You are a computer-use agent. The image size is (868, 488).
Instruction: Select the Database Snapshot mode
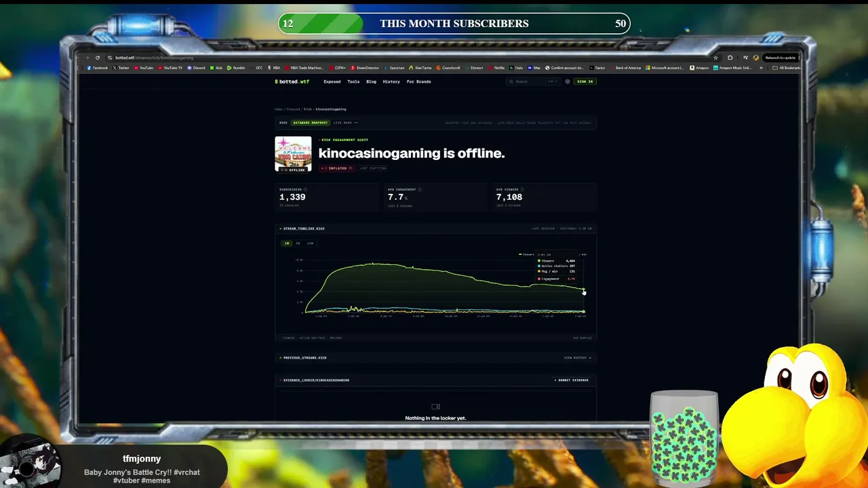(311, 123)
